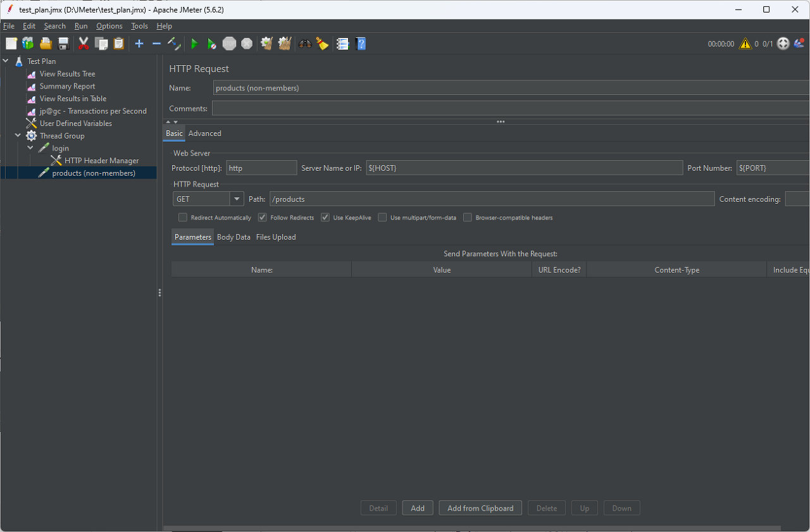Open a test plan with folder icon
The height and width of the screenshot is (532, 810).
pos(46,44)
